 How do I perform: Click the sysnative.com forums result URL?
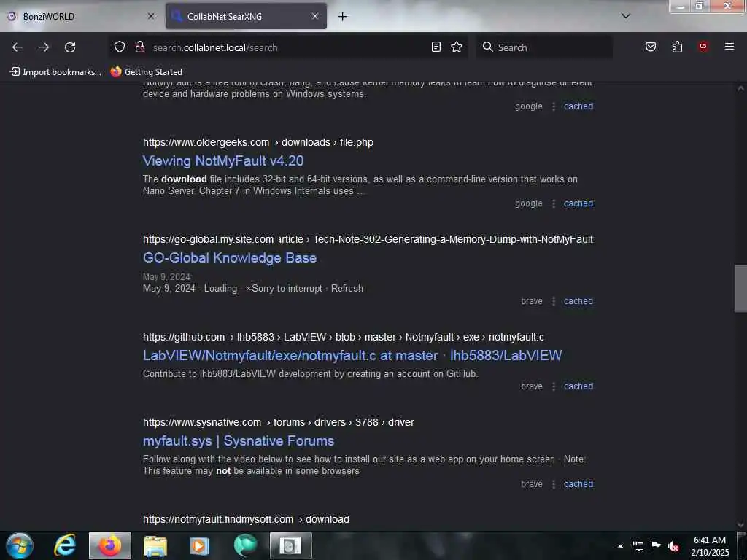pyautogui.click(x=279, y=422)
